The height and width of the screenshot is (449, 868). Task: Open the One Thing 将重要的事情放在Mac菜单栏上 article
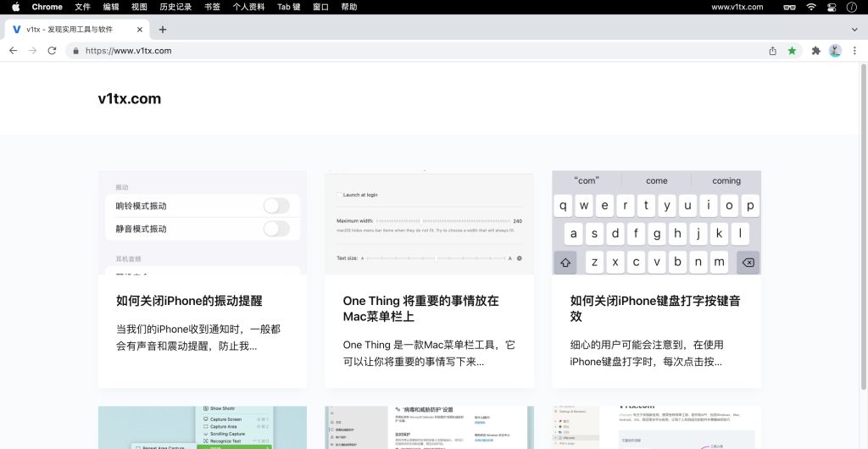(420, 308)
